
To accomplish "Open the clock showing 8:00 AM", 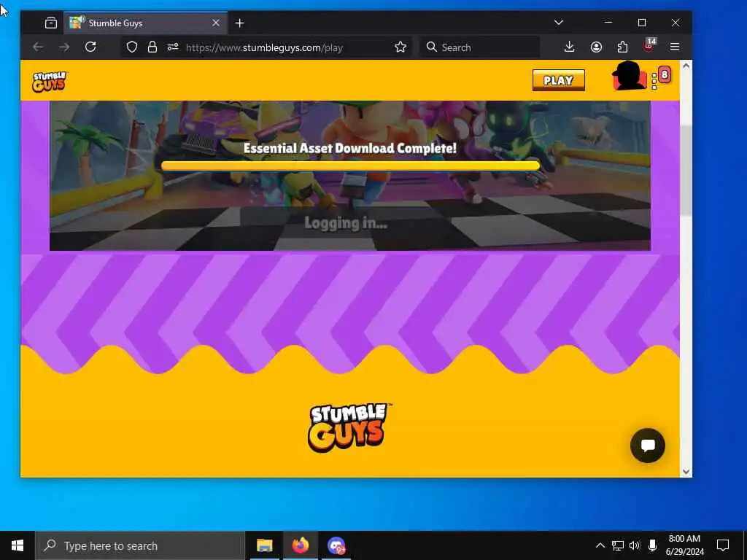I will [x=684, y=545].
